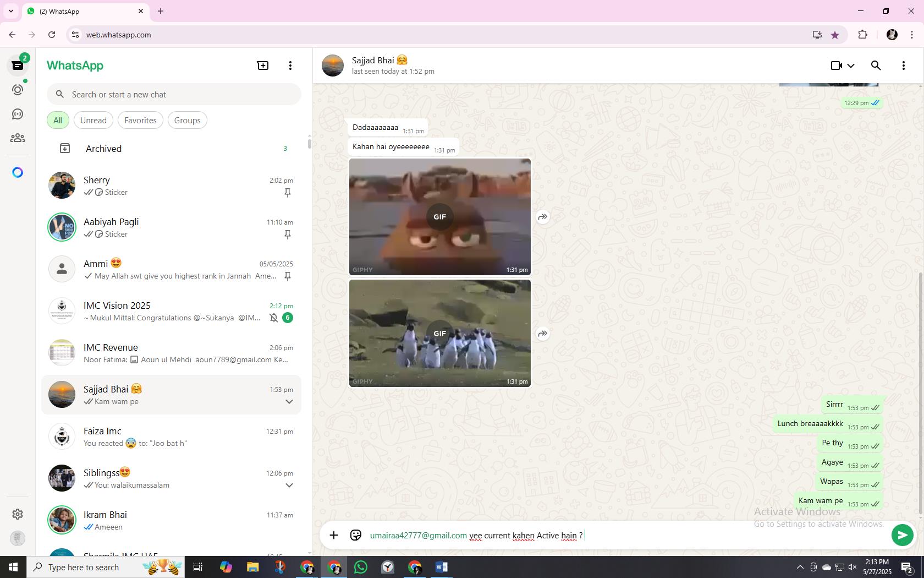Open the browser Extensions puzzle icon

pyautogui.click(x=862, y=35)
